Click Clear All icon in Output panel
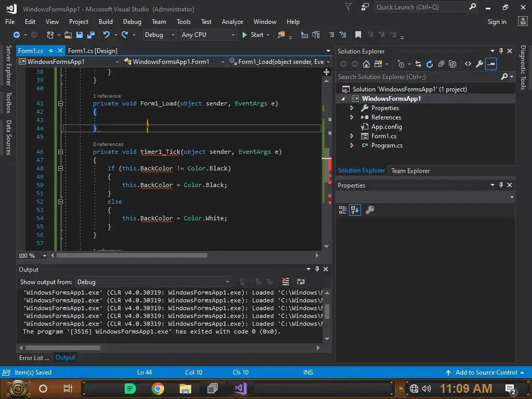 coord(286,282)
